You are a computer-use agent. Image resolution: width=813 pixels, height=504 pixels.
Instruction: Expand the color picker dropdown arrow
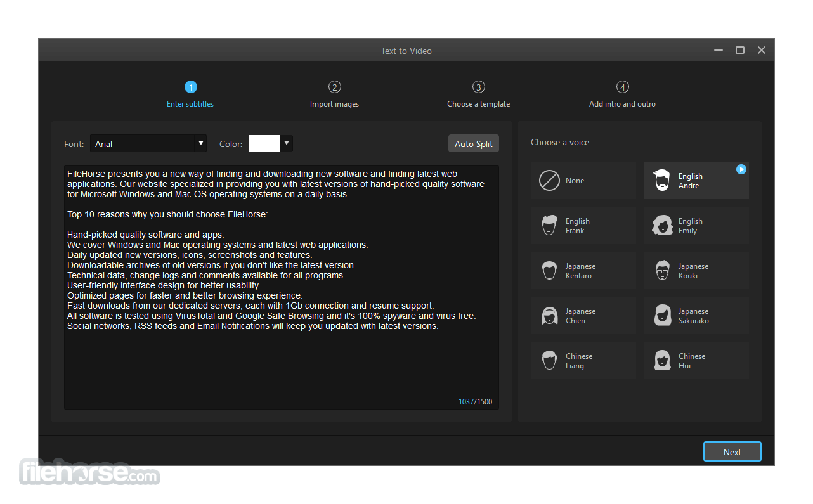point(287,144)
